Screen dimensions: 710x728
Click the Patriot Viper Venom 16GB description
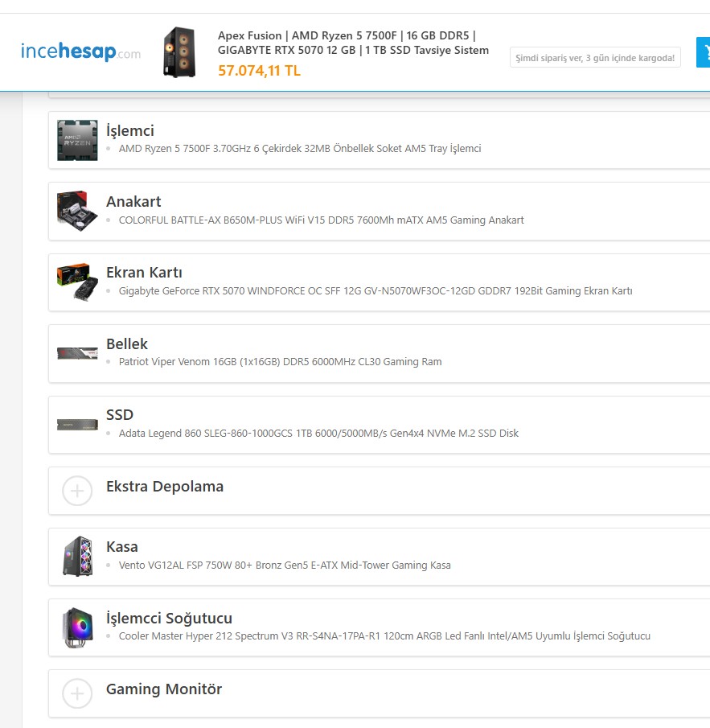pyautogui.click(x=280, y=362)
